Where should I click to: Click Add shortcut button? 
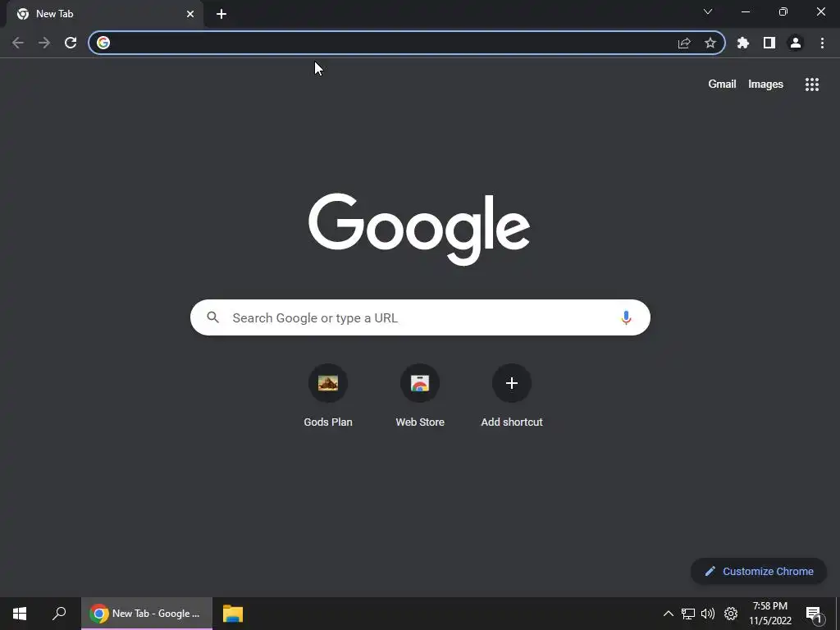(x=512, y=396)
